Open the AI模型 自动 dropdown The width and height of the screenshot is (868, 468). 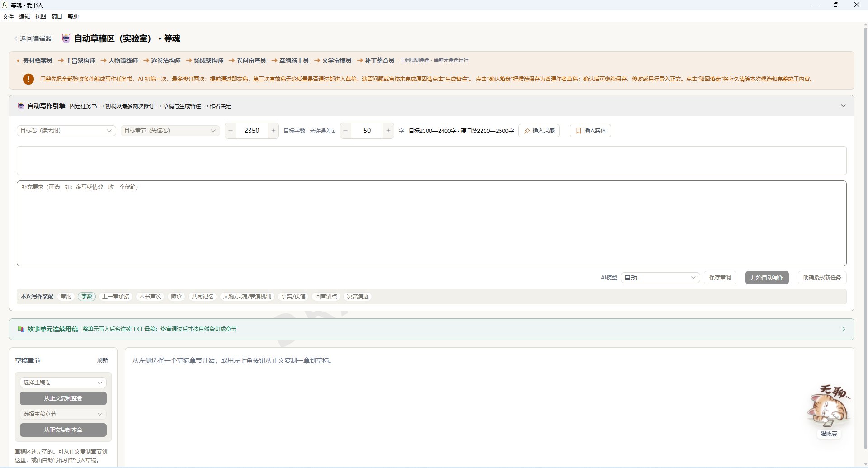(x=660, y=278)
